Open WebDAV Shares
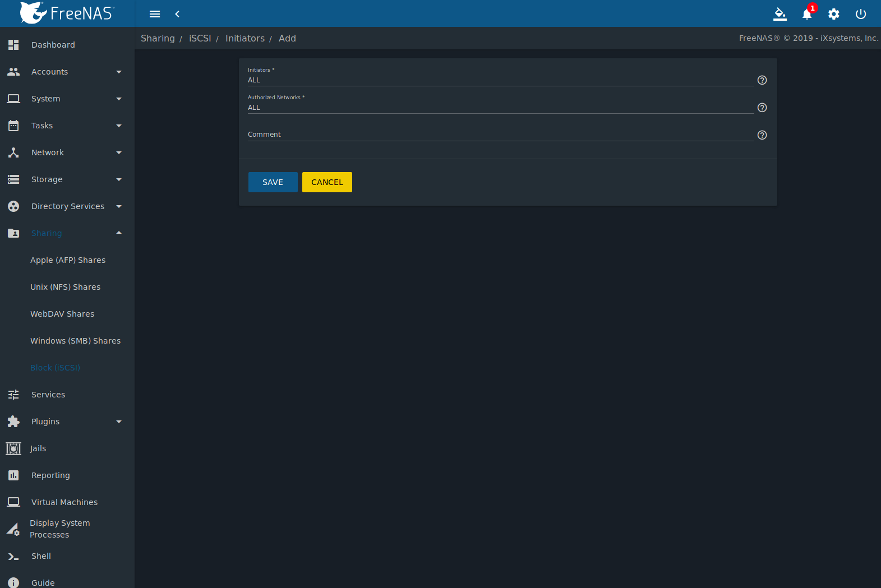The height and width of the screenshot is (588, 881). [x=62, y=314]
